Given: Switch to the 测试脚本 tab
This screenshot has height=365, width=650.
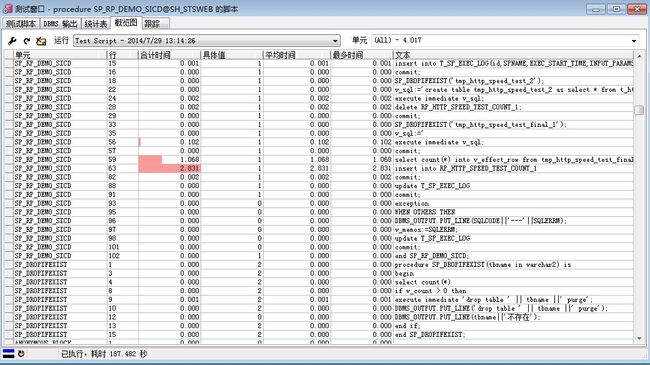Looking at the screenshot, I should (21, 24).
